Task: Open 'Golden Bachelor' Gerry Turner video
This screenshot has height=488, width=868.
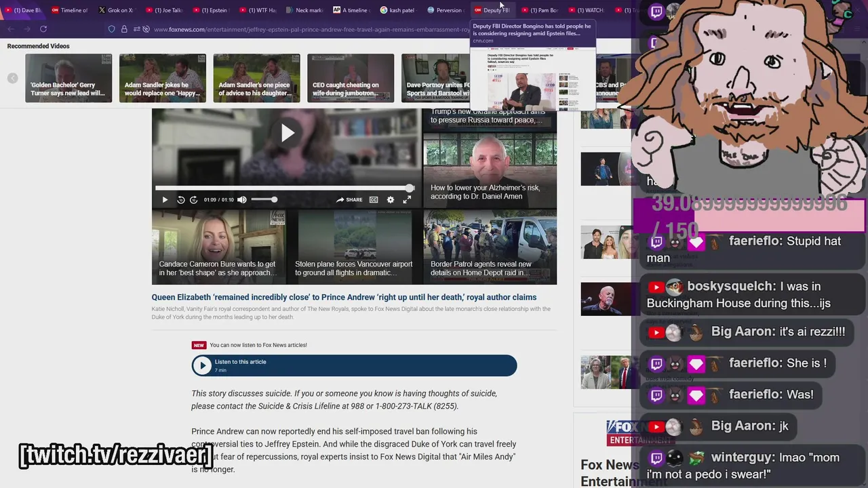Action: [68, 78]
